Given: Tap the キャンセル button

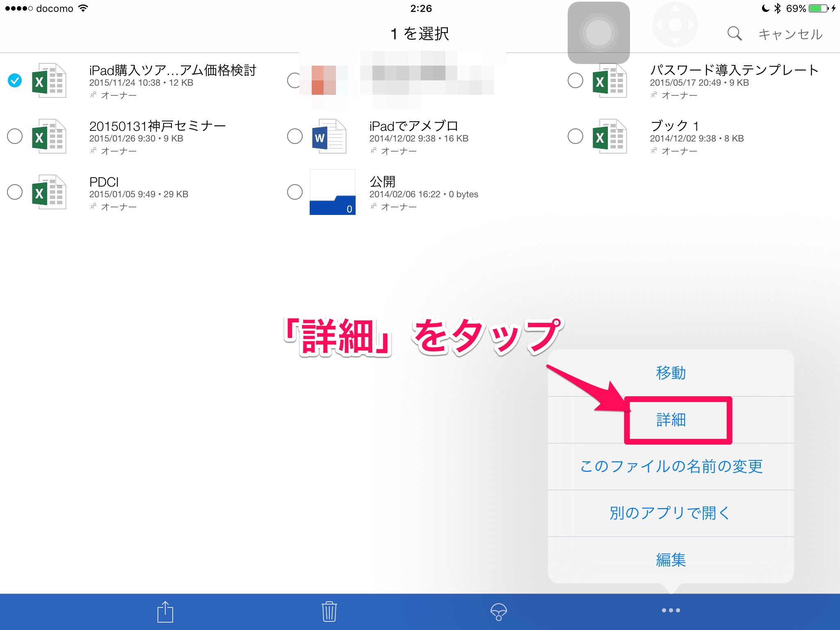Looking at the screenshot, I should tap(790, 34).
